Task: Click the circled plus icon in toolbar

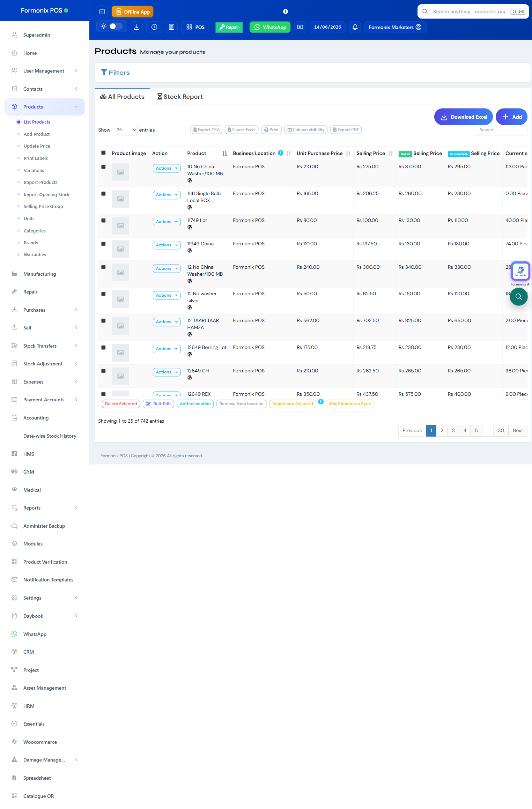Action: [x=154, y=27]
